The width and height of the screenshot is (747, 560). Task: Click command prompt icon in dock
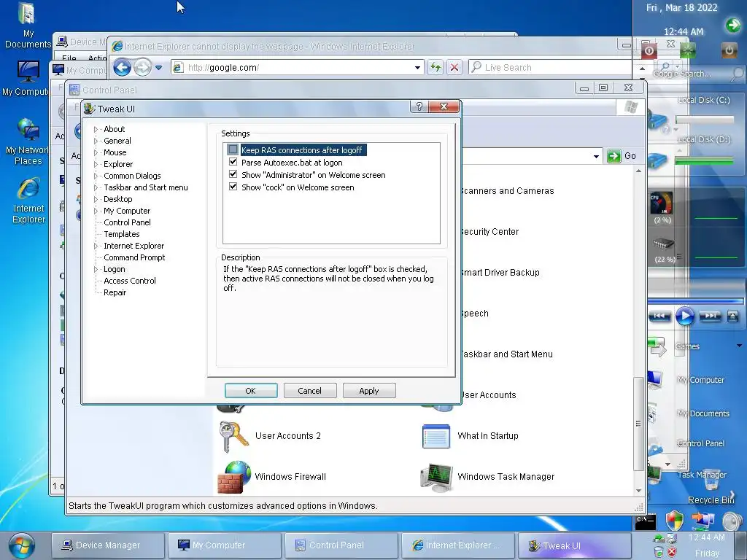[x=646, y=522]
